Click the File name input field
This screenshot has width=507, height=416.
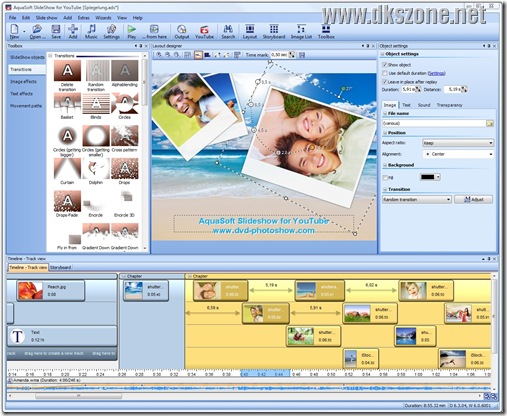click(x=434, y=123)
